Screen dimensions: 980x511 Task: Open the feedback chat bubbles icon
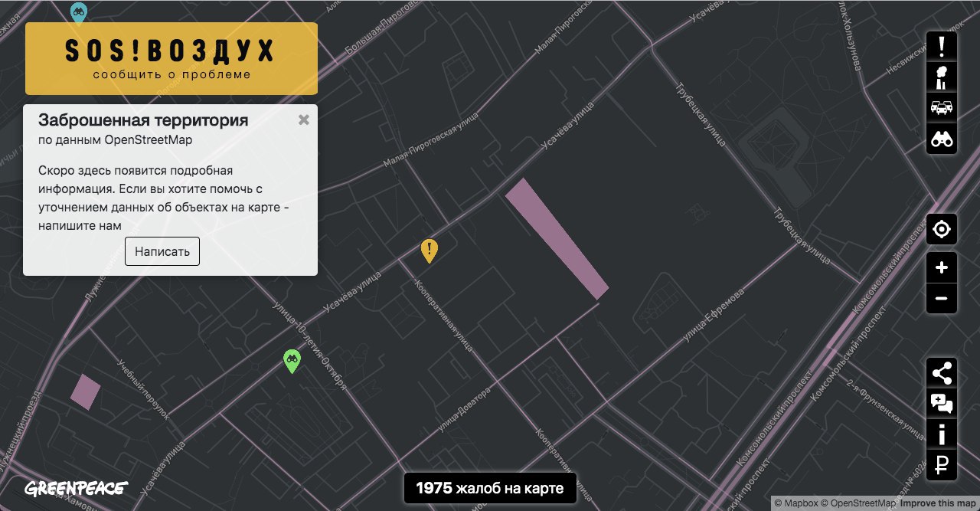point(942,404)
